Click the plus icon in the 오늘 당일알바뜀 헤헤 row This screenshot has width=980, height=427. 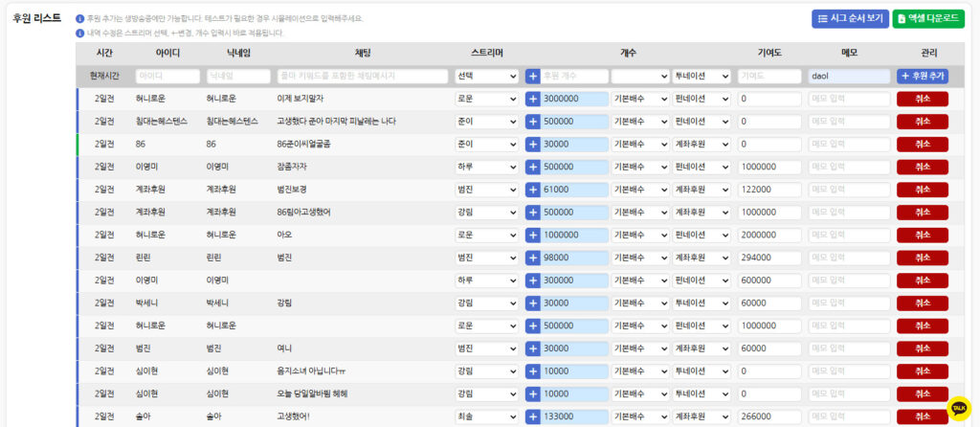pyautogui.click(x=532, y=393)
